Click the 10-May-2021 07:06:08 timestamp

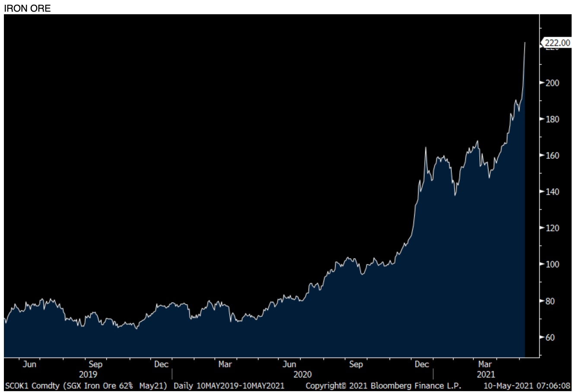point(527,386)
